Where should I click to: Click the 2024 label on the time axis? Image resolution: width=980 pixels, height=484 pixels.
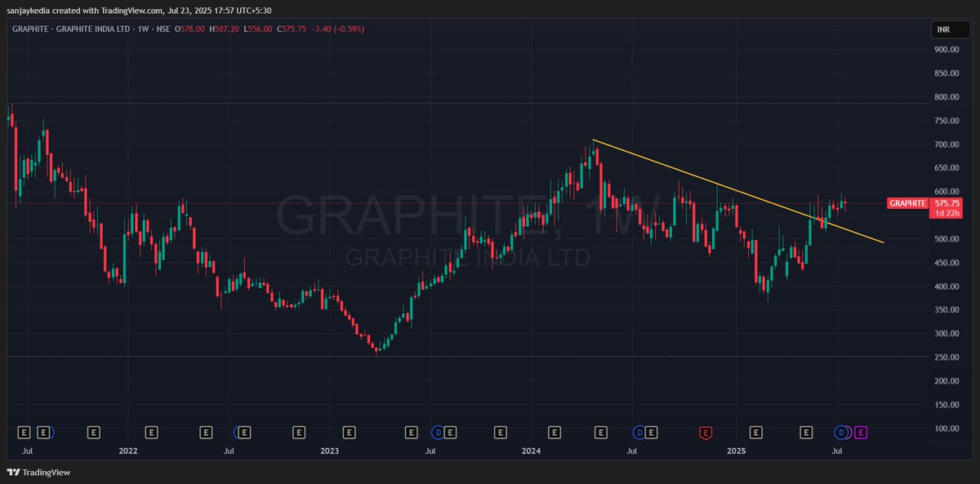click(531, 451)
